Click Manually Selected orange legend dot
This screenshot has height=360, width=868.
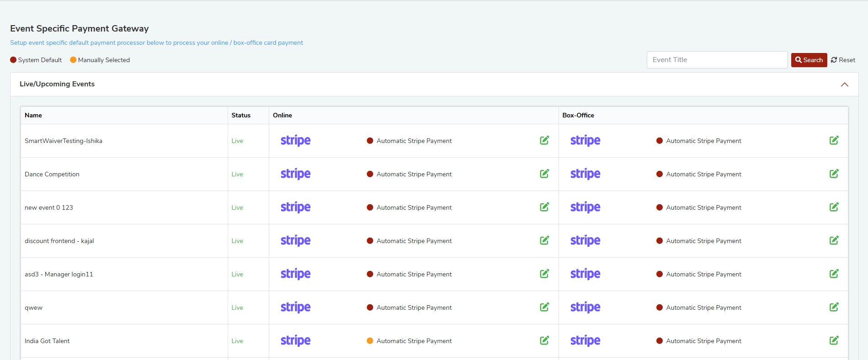click(x=73, y=60)
